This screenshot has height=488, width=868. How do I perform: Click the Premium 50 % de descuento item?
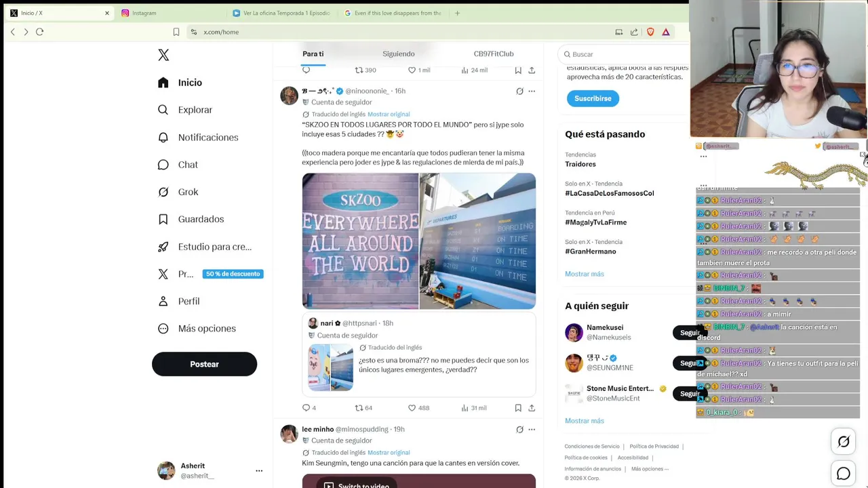click(x=210, y=274)
